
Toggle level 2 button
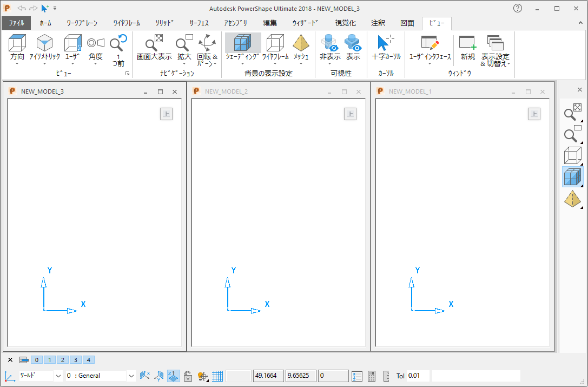63,360
